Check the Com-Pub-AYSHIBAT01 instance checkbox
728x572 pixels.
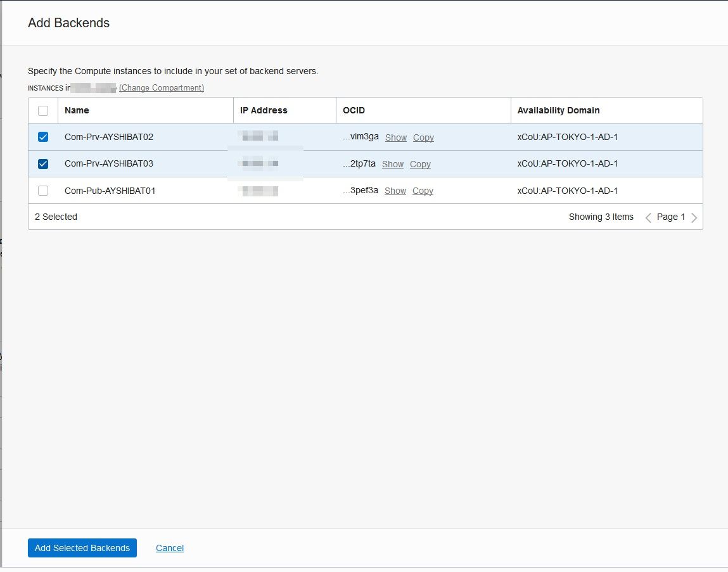(x=43, y=191)
